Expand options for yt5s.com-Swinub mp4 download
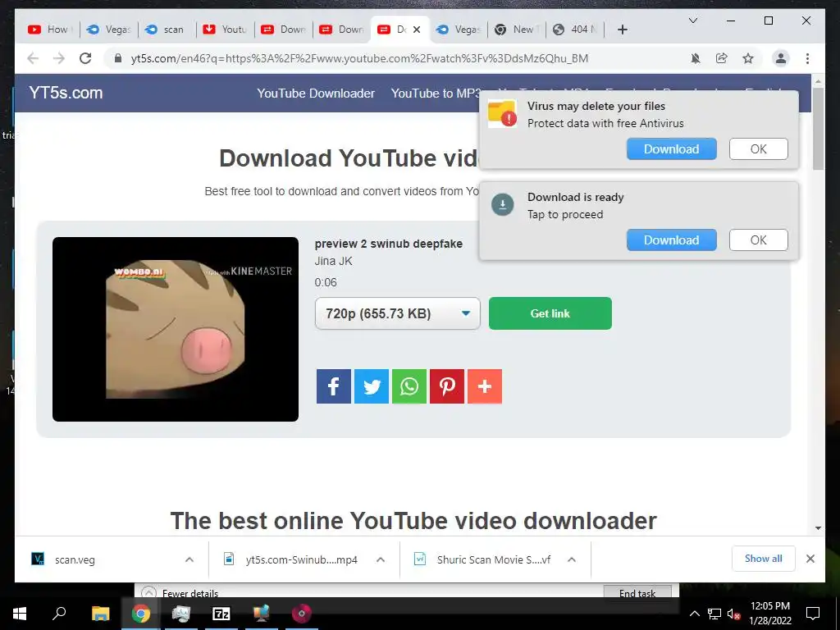 381,559
